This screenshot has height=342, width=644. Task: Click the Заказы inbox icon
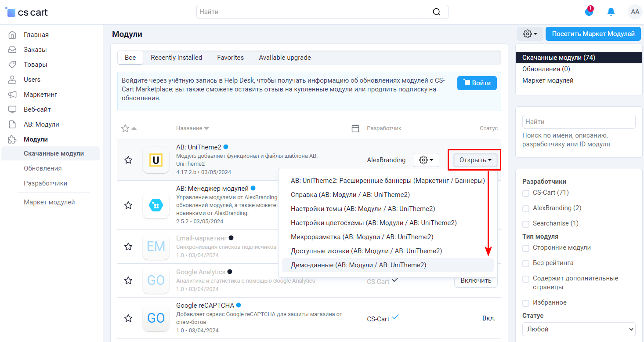13,50
